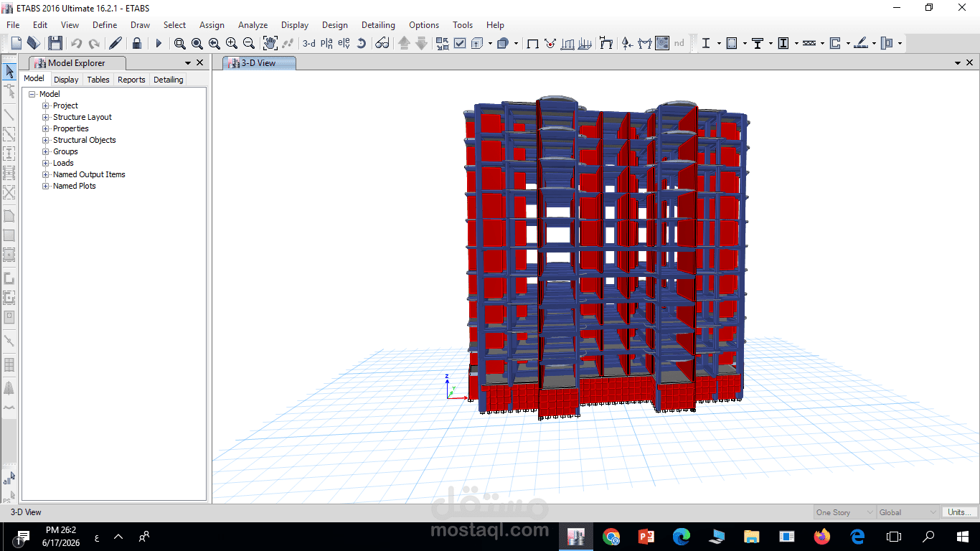Open the File Explorer folder on taskbar
This screenshot has width=980, height=551.
(751, 536)
